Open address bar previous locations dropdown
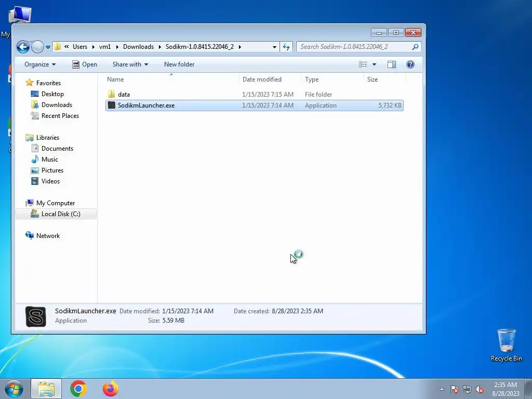This screenshot has height=399, width=532. (x=274, y=47)
